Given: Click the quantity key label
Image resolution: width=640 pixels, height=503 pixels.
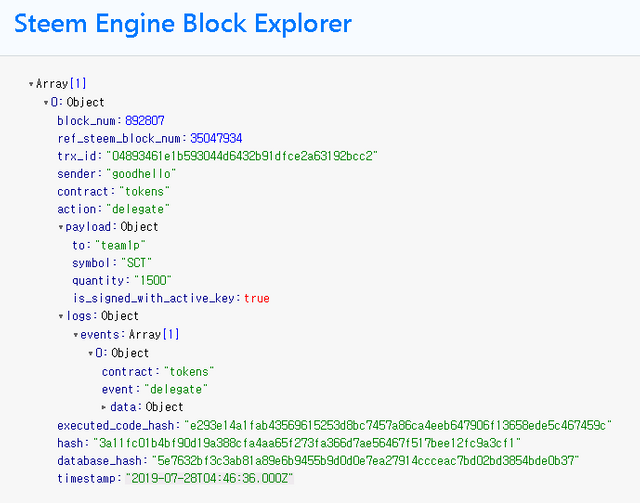Looking at the screenshot, I should click(x=98, y=280).
